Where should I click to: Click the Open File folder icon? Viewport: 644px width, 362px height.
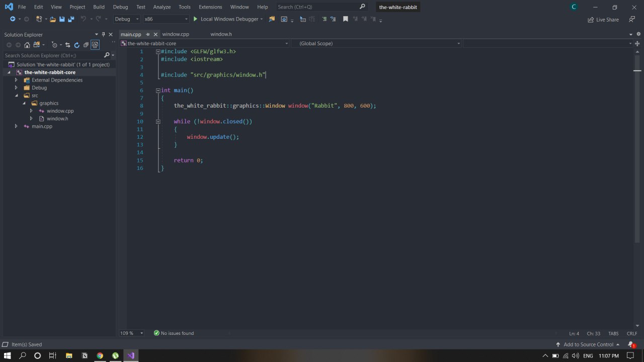(x=53, y=19)
